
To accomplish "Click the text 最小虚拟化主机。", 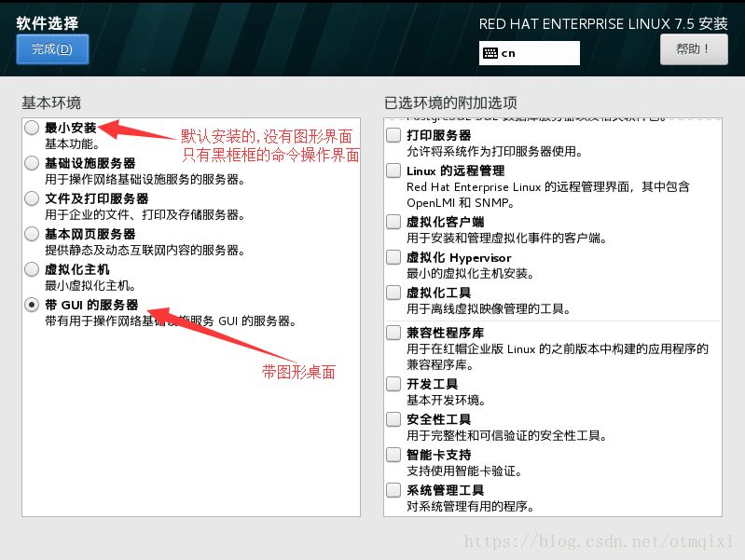I will tap(90, 285).
